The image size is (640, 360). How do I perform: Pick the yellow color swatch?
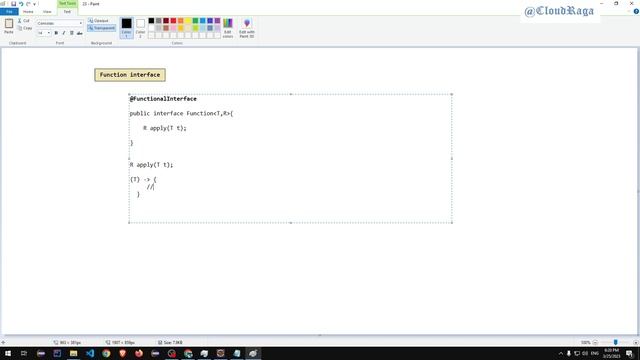click(188, 20)
